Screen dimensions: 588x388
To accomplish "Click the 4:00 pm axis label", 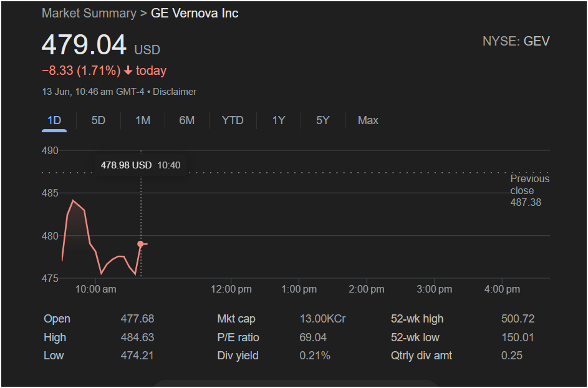I will [x=502, y=289].
